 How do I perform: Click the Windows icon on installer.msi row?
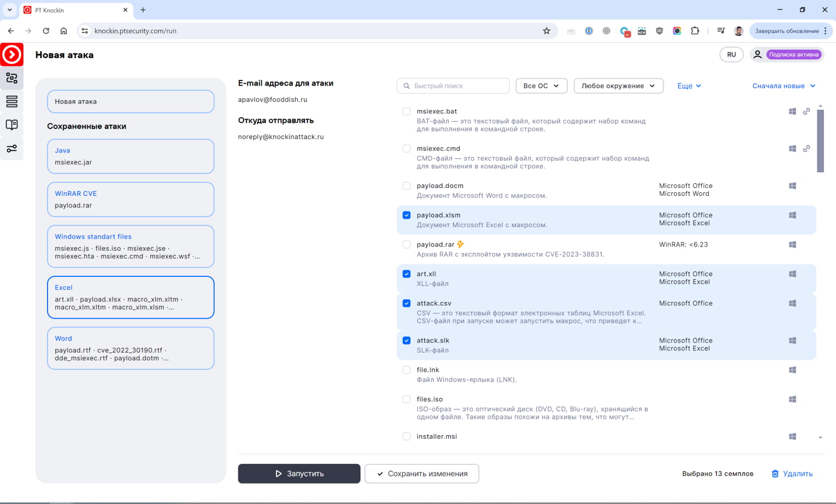(793, 436)
